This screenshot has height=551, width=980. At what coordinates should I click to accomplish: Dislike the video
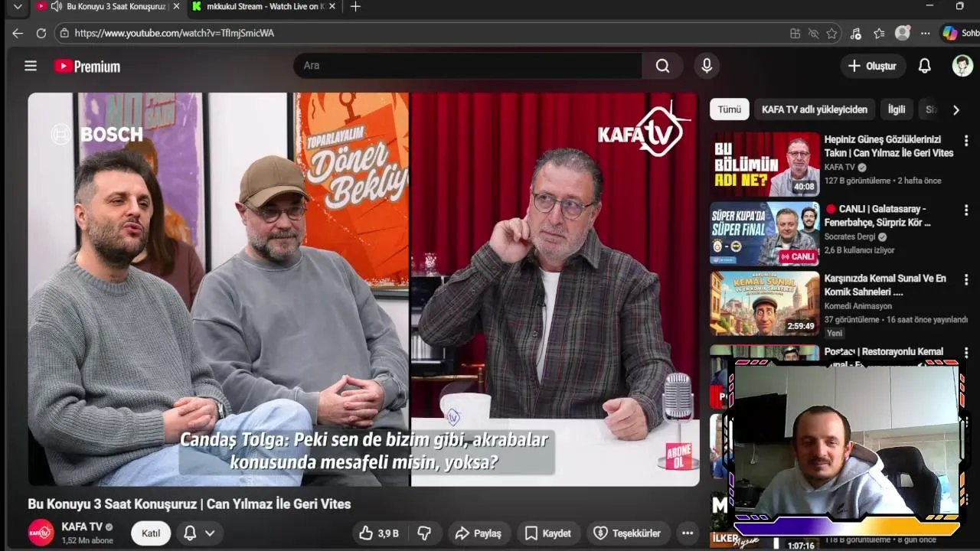click(x=424, y=533)
